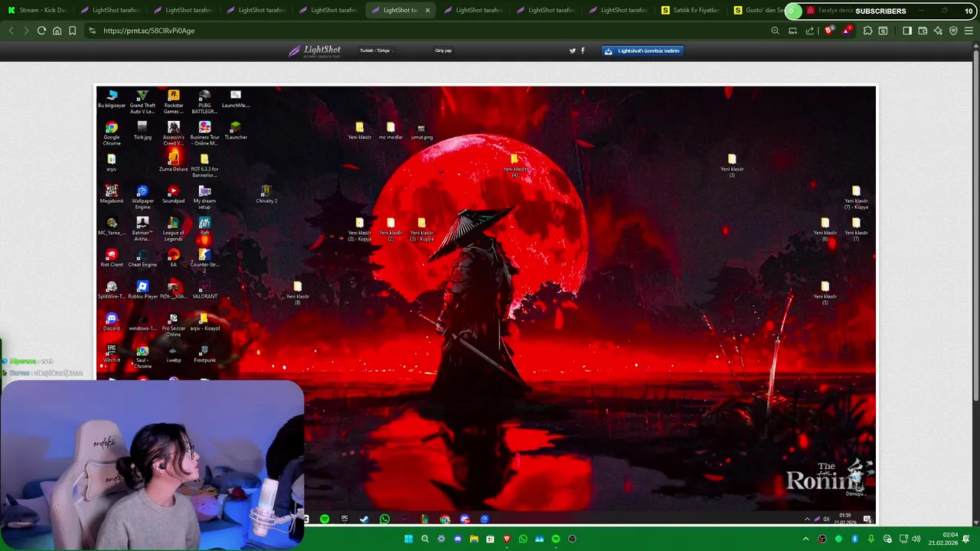The width and height of the screenshot is (980, 551).
Task: Open the taskbar clock showing 02:04
Action: [942, 539]
